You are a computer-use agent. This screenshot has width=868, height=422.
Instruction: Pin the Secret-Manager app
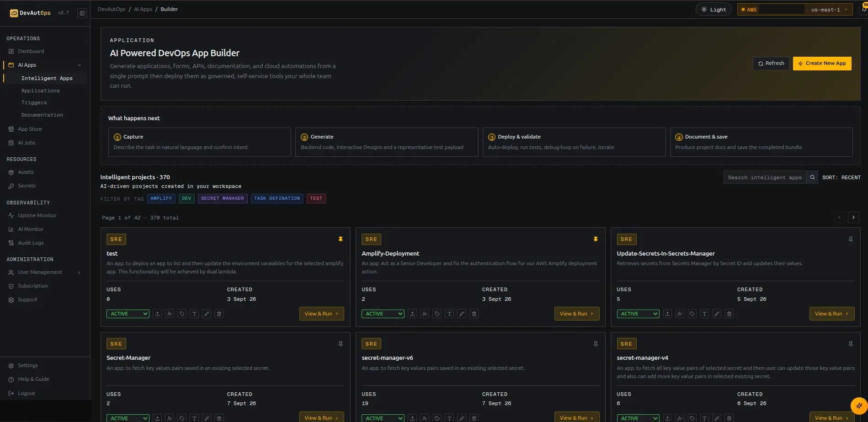341,344
